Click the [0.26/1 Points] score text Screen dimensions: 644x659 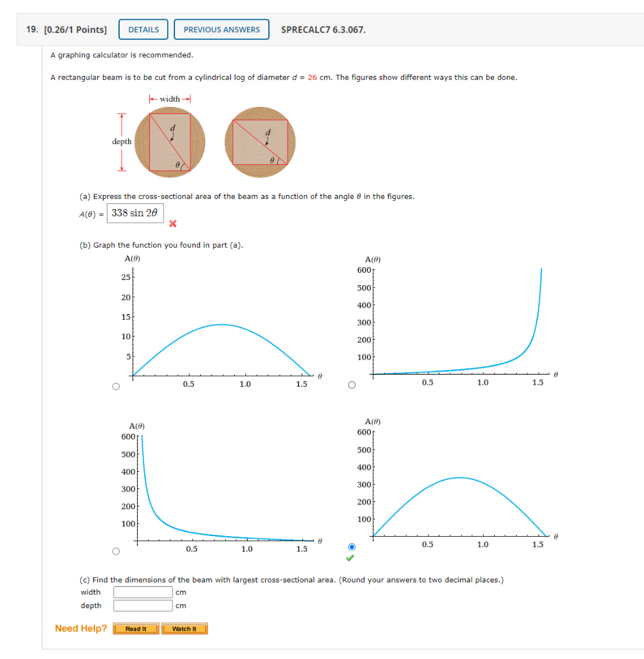pyautogui.click(x=75, y=30)
